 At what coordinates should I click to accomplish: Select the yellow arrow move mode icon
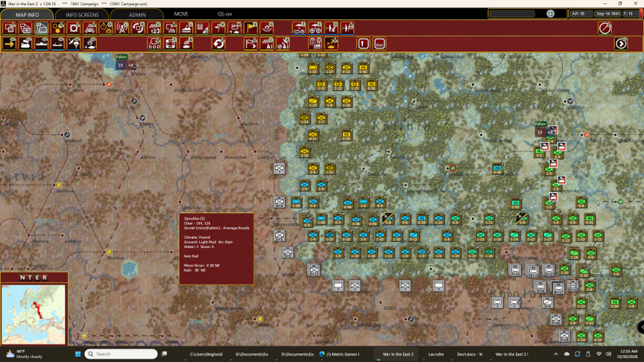(x=10, y=43)
